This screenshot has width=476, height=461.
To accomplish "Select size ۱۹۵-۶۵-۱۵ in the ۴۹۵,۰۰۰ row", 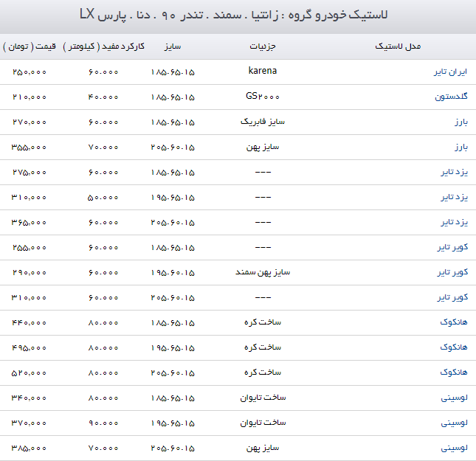I will coord(173,348).
